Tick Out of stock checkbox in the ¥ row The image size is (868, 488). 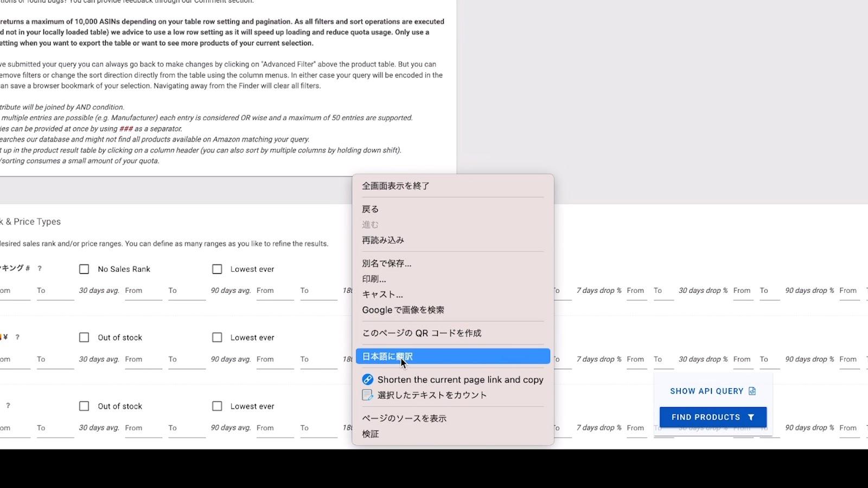(x=84, y=337)
